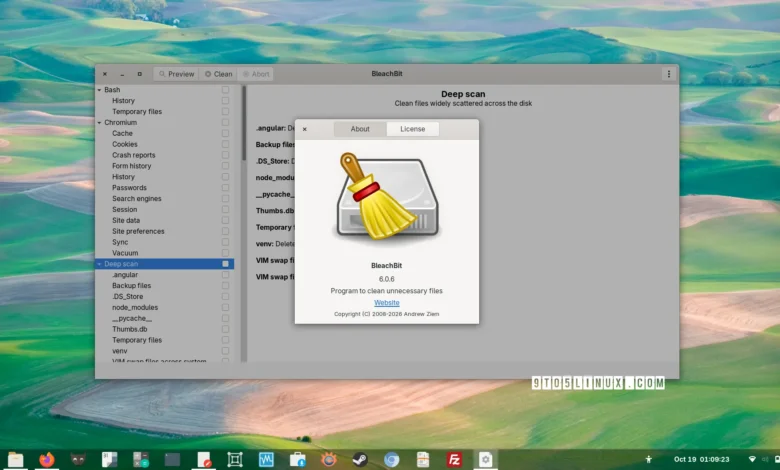Click the 'Deep scan' heading in right pane

tap(463, 94)
